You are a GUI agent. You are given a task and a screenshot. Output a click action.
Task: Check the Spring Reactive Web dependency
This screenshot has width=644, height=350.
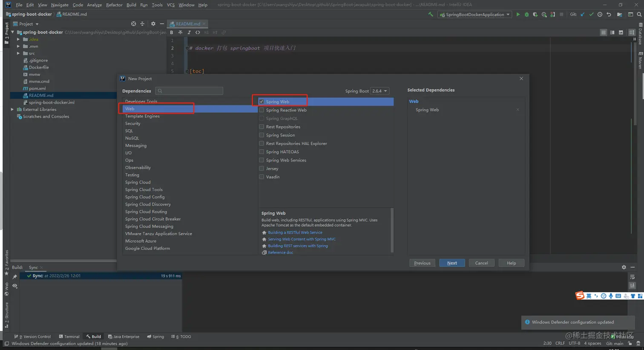point(262,110)
